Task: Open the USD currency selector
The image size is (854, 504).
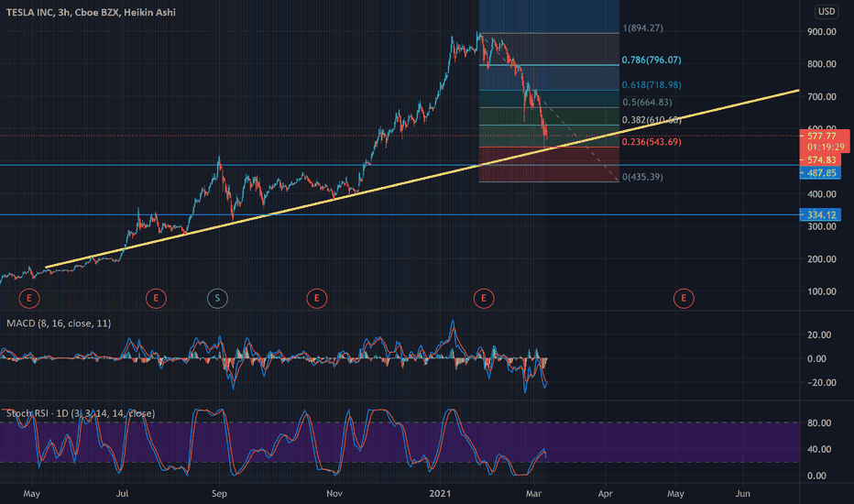Action: [x=827, y=11]
